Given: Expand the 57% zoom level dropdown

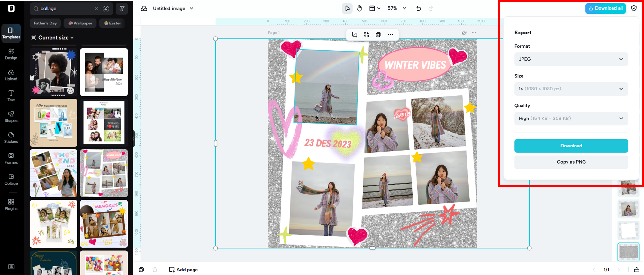Looking at the screenshot, I should click(x=404, y=8).
